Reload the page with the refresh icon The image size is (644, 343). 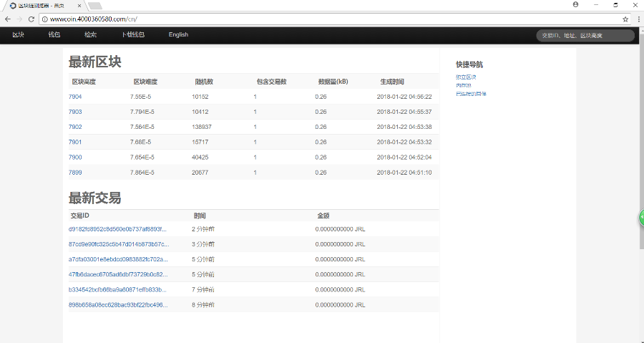coord(31,19)
